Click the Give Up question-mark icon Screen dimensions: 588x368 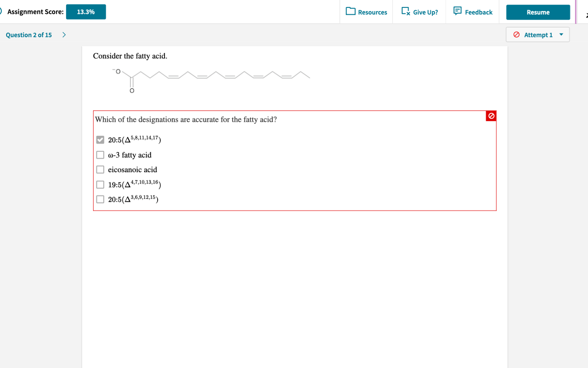[x=405, y=11]
